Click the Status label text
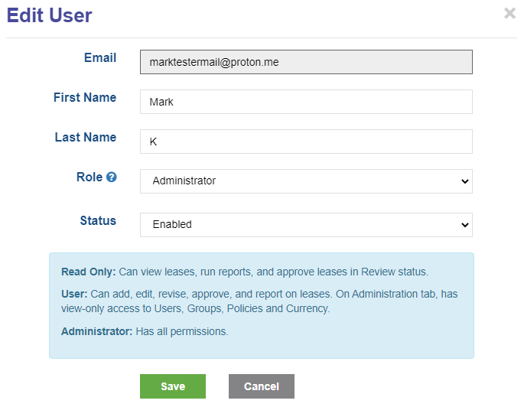 point(98,220)
